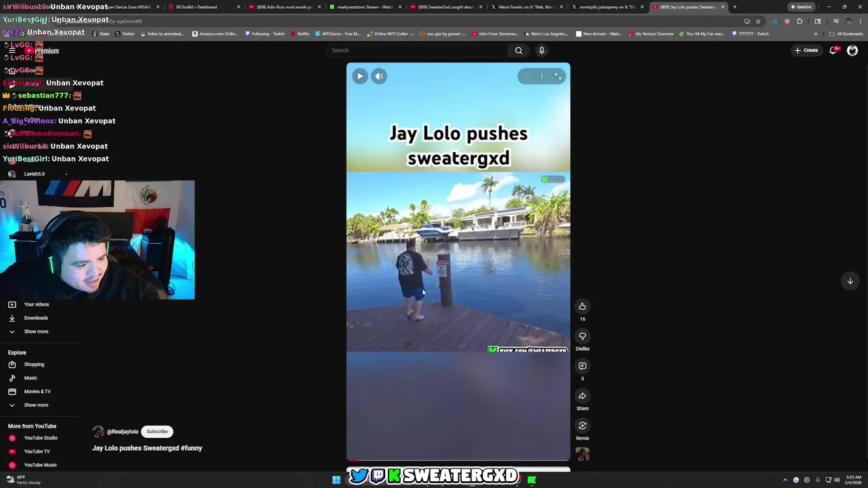The image size is (868, 488).
Task: Open the taskbar clock showing 5:25 AM
Action: (x=853, y=480)
